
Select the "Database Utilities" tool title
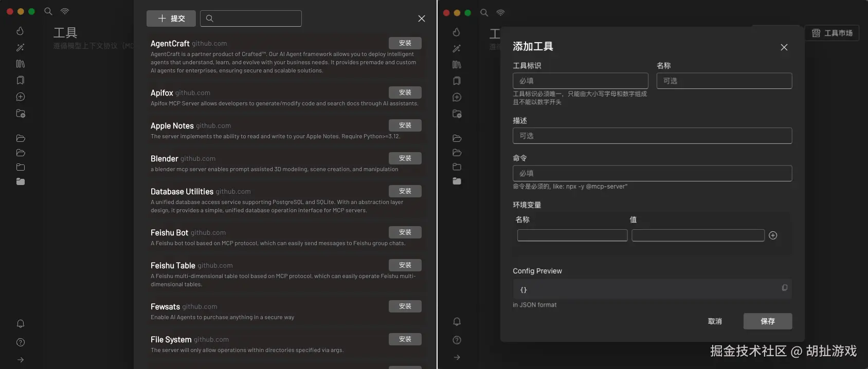tap(182, 192)
